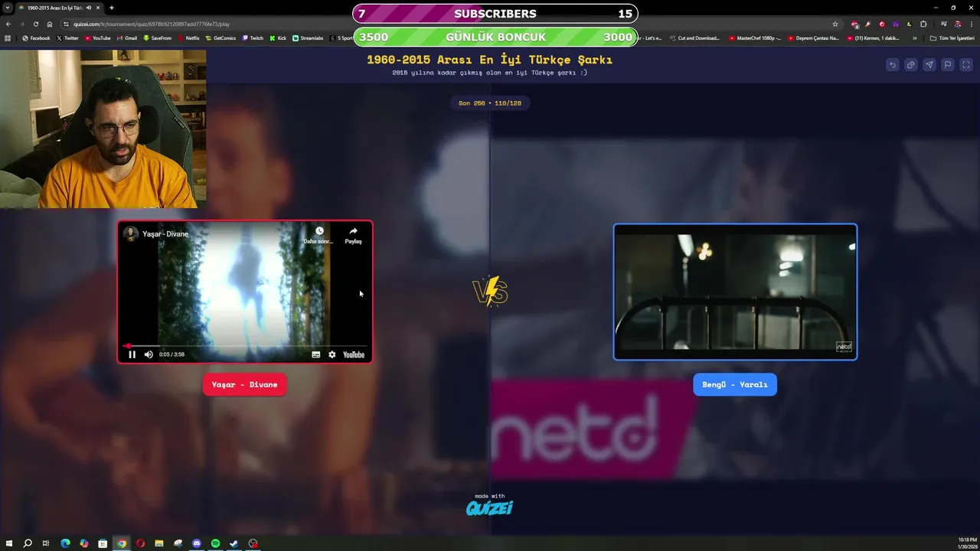Vote for Yaşar - Divane button
Screen dimensions: 980x551
coord(245,384)
